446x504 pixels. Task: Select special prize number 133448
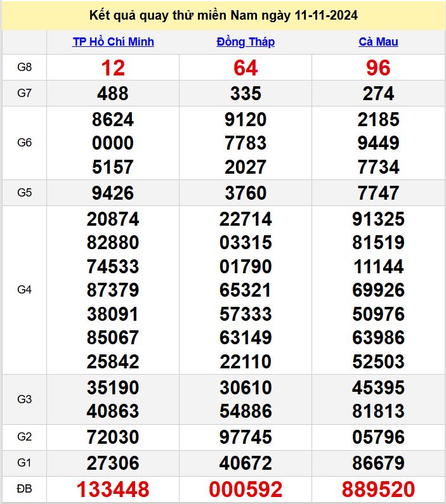click(x=113, y=489)
